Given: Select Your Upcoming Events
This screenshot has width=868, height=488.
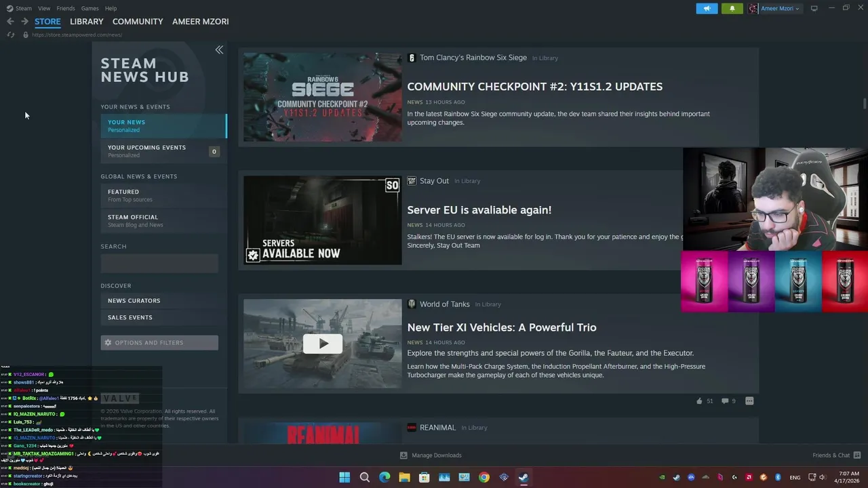Looking at the screenshot, I should (x=163, y=151).
